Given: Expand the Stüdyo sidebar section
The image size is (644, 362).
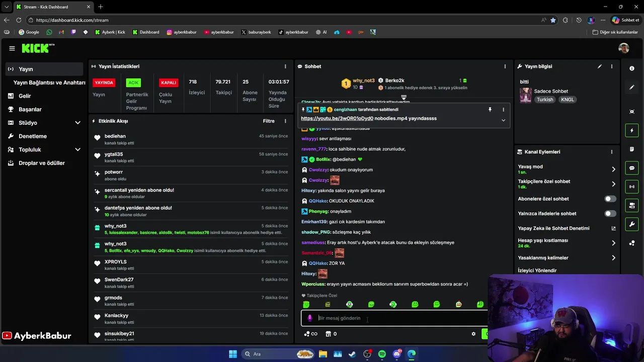Looking at the screenshot, I should point(77,123).
